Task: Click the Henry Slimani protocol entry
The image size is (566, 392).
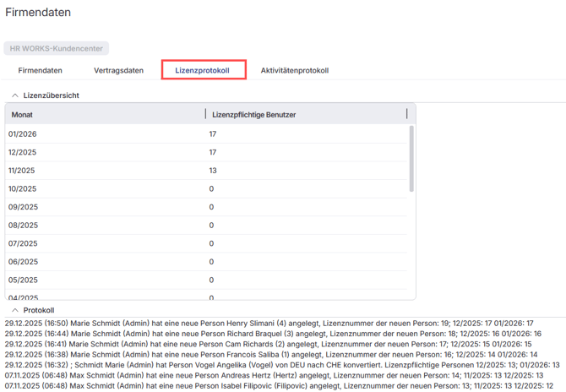Action: (269, 323)
